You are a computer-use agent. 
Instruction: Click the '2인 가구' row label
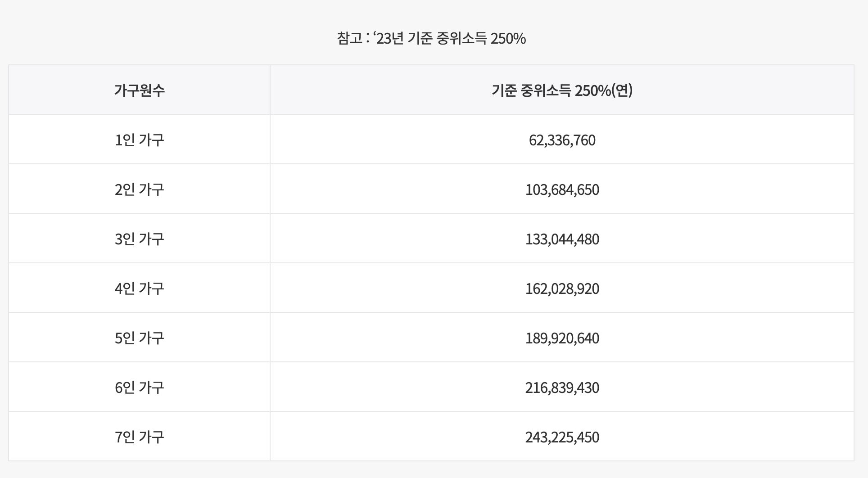tap(139, 189)
